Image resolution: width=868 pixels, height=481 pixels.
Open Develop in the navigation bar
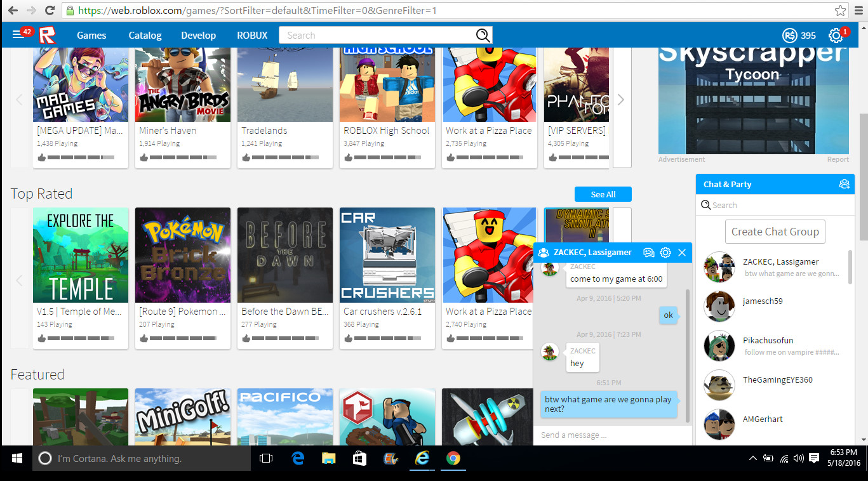198,36
